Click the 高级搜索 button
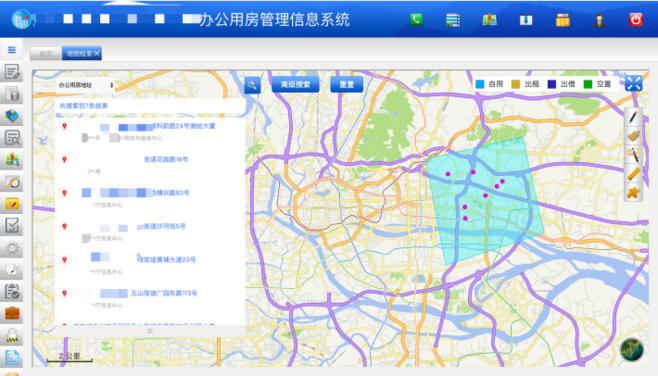 (x=295, y=84)
